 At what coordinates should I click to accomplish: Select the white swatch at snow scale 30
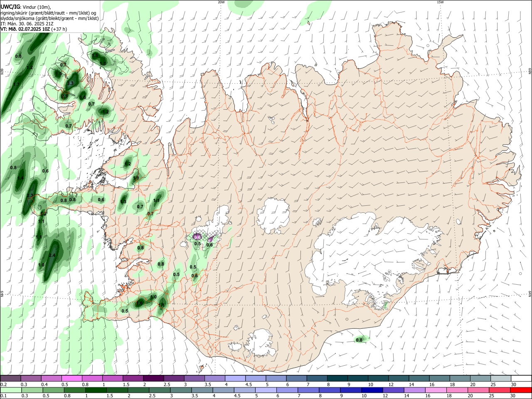pyautogui.click(x=521, y=379)
